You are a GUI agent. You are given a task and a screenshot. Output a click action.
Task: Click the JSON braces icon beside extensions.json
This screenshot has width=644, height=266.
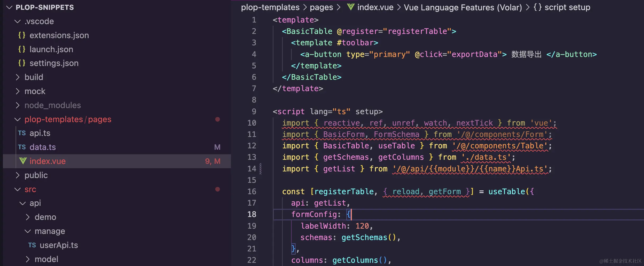click(x=22, y=35)
